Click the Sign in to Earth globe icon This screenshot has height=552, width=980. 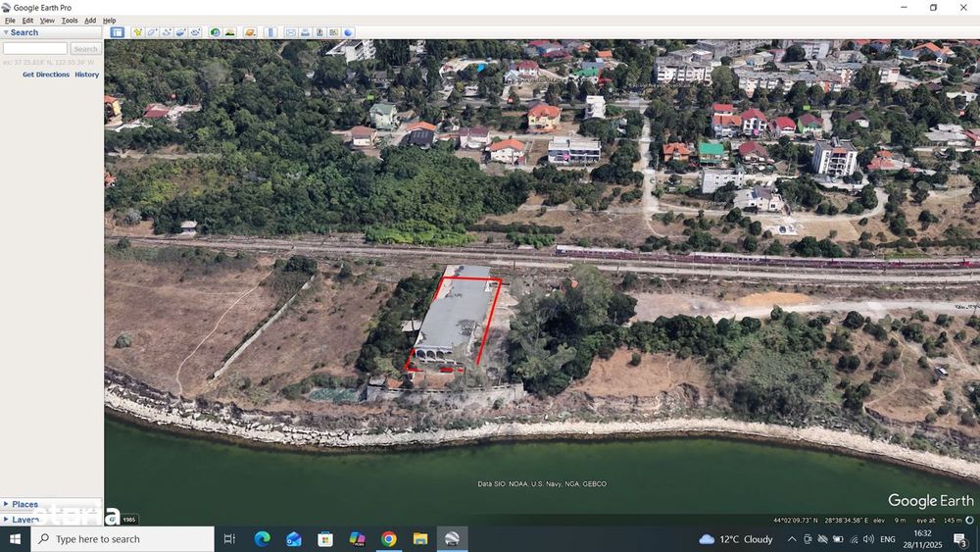[x=348, y=32]
